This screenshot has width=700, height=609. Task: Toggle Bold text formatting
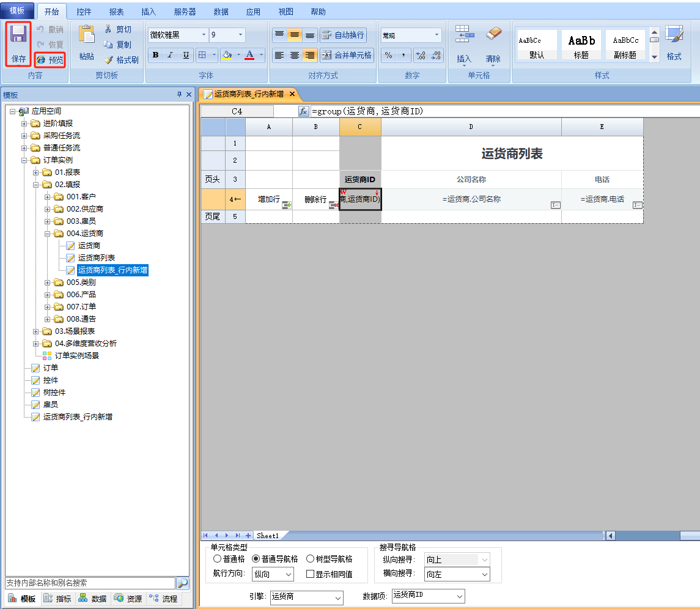pyautogui.click(x=155, y=55)
